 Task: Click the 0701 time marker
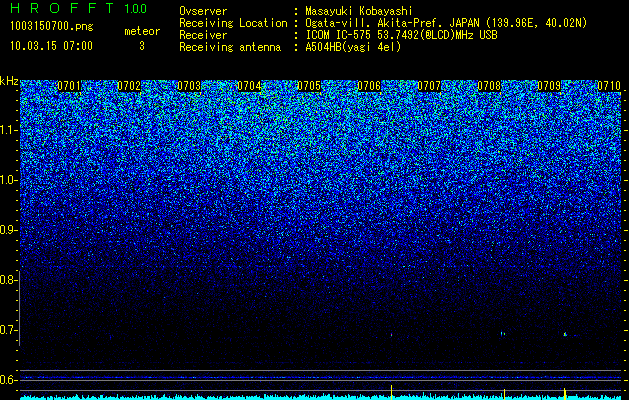pyautogui.click(x=69, y=86)
